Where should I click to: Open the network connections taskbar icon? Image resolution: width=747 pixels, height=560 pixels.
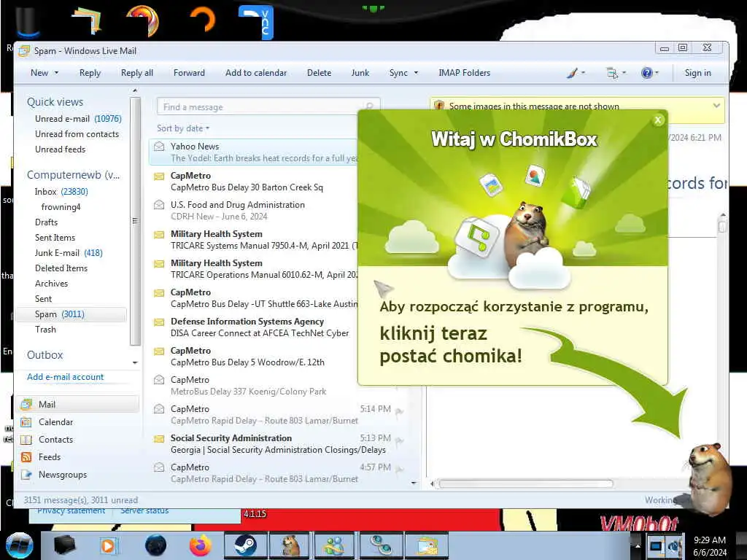point(381,545)
